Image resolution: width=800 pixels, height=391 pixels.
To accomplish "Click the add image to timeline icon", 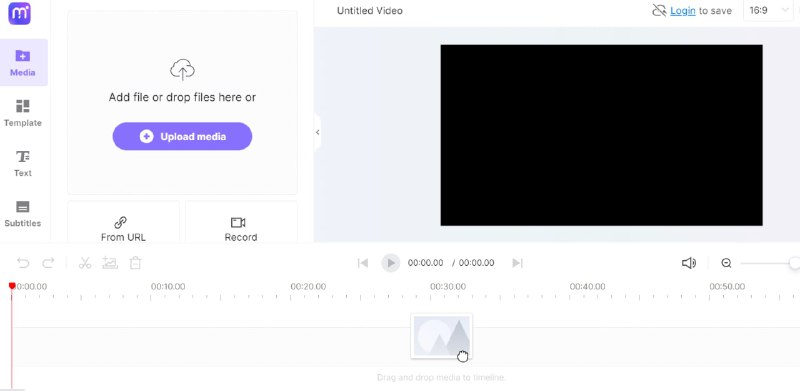I will point(110,263).
